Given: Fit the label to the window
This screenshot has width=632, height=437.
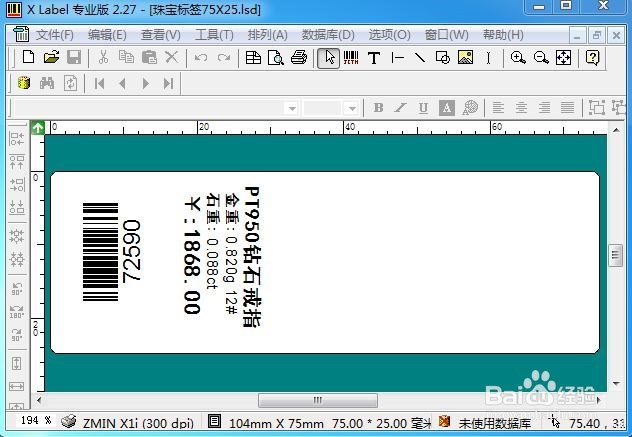Looking at the screenshot, I should coord(563,58).
